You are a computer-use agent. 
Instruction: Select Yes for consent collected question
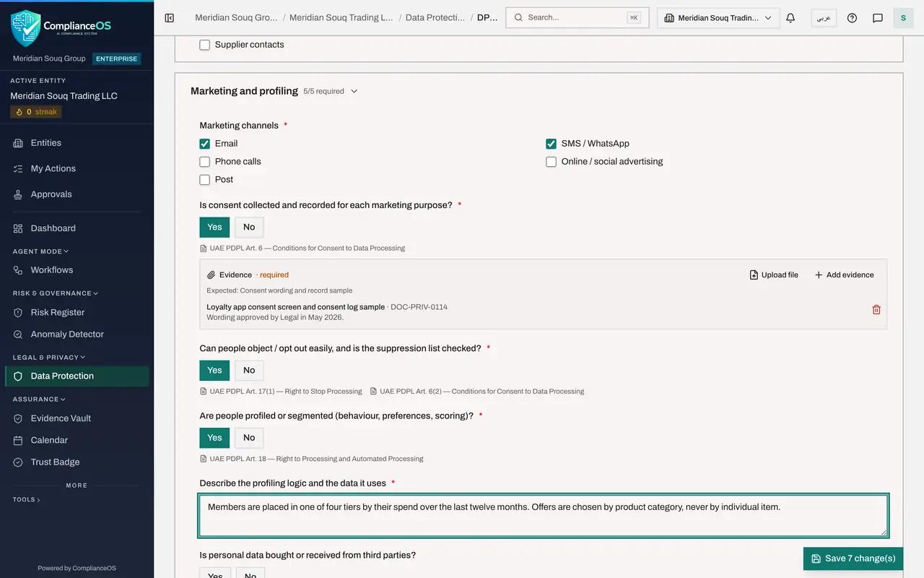[214, 227]
